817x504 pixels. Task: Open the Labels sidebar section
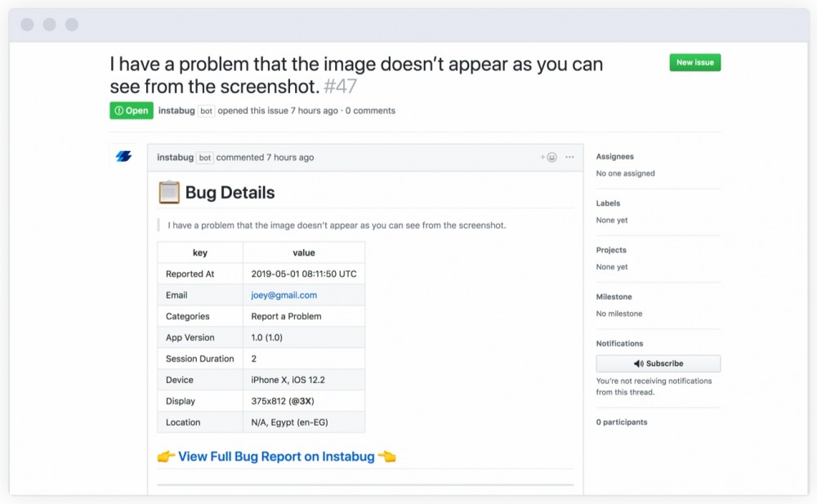(608, 203)
